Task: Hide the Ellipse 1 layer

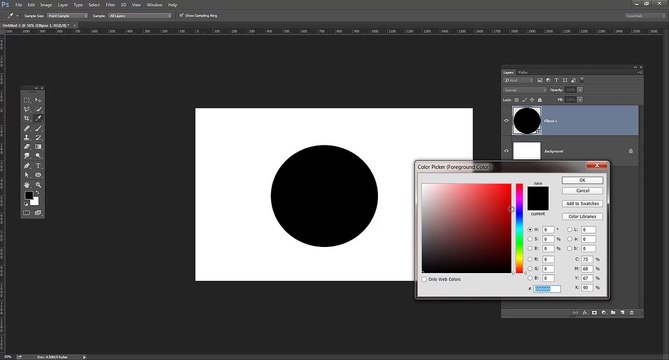Action: click(x=506, y=121)
